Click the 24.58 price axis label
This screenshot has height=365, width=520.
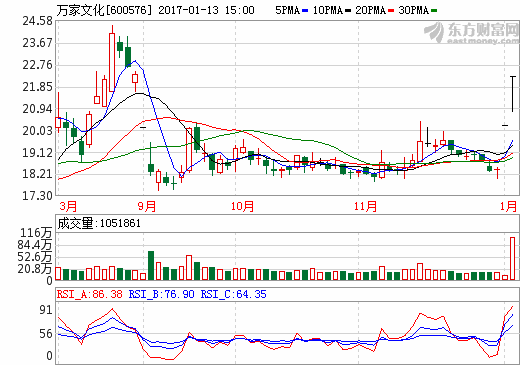pyautogui.click(x=38, y=21)
